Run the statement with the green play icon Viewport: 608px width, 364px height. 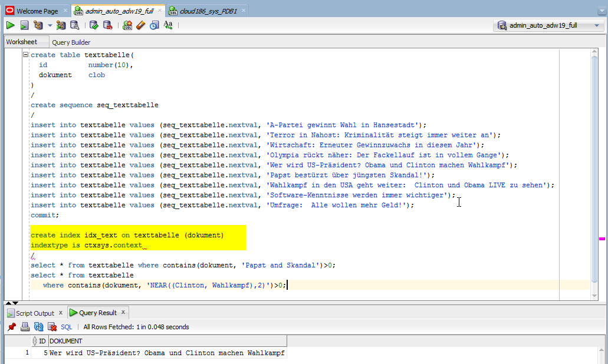(x=11, y=25)
